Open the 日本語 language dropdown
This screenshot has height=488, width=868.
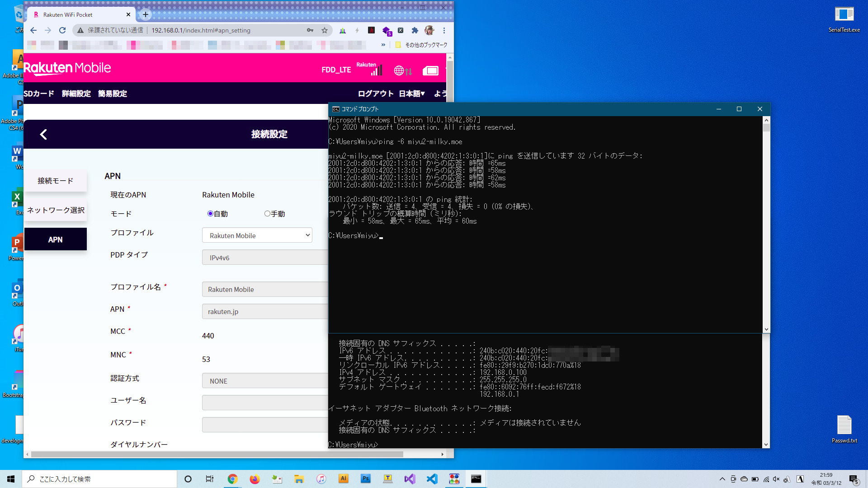[x=411, y=94]
